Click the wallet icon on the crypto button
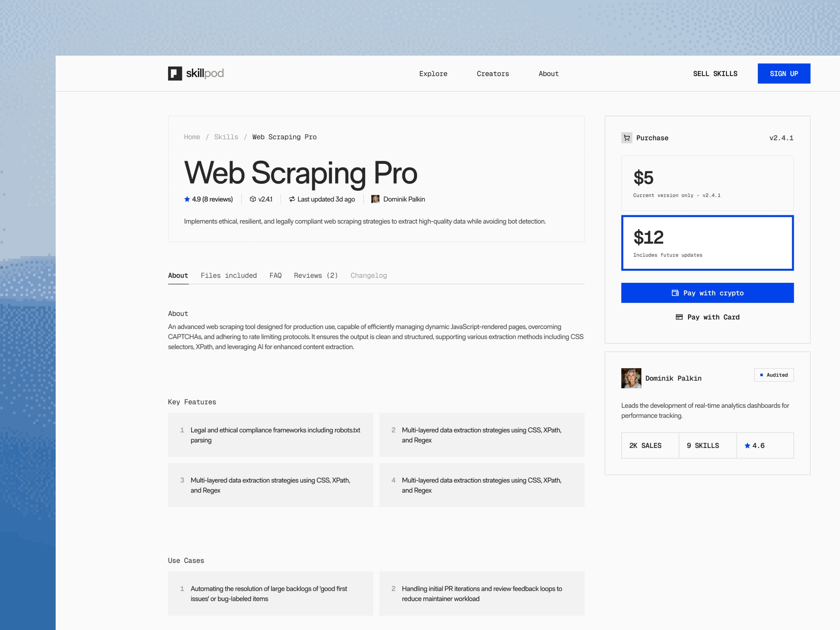Image resolution: width=840 pixels, height=630 pixels. (675, 293)
